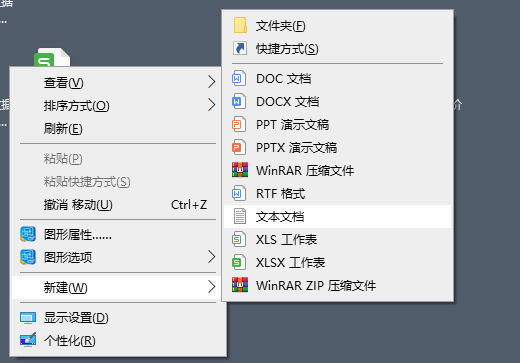Click the yellow folder icon for 文件夹
The width and height of the screenshot is (520, 363).
[x=240, y=25]
